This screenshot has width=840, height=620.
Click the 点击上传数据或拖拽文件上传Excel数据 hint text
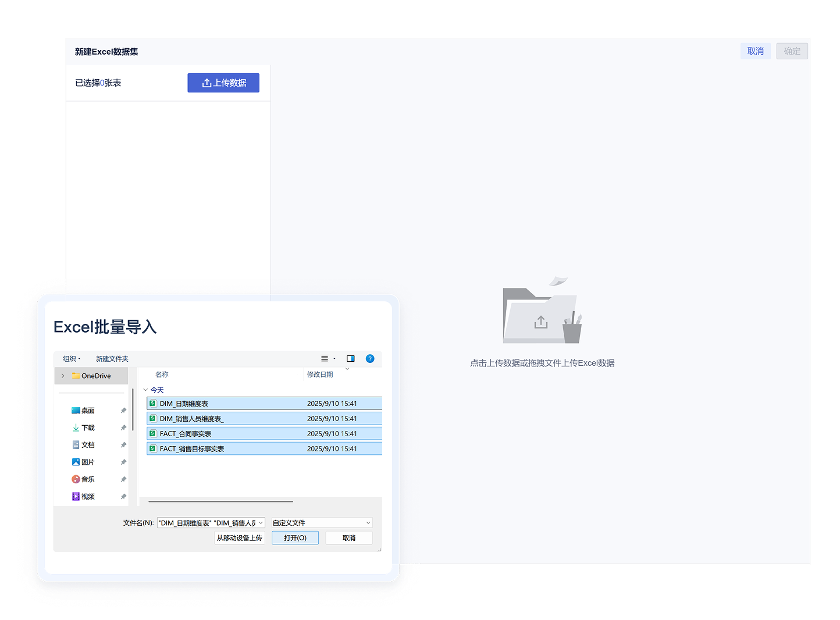click(x=542, y=363)
